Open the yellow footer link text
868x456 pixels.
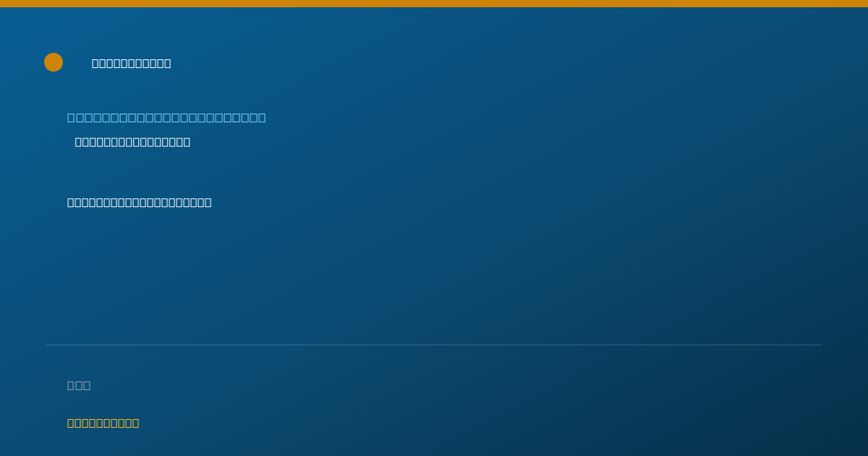pyautogui.click(x=103, y=423)
